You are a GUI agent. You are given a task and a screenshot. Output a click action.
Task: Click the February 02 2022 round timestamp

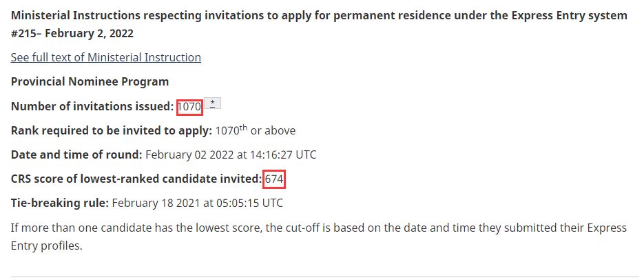pyautogui.click(x=231, y=154)
